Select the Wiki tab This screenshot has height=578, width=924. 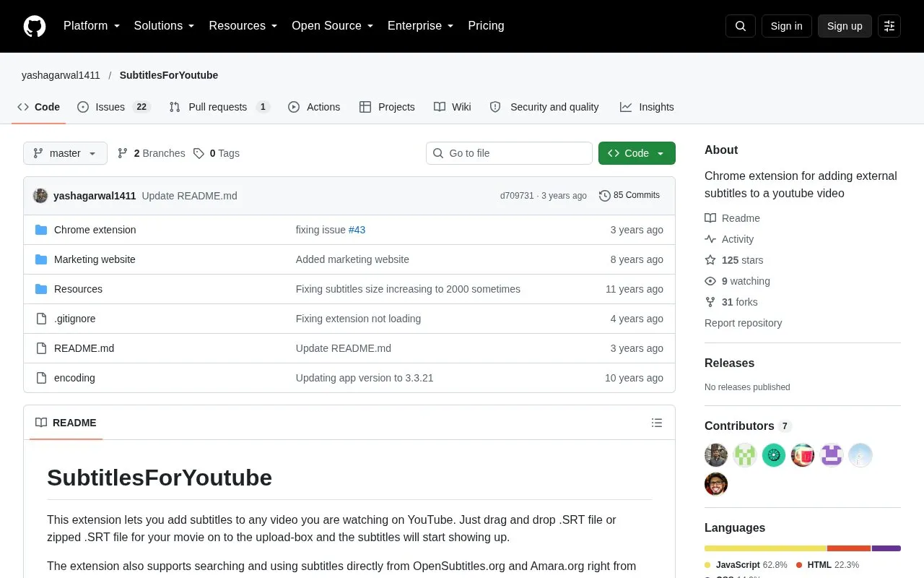pyautogui.click(x=453, y=107)
